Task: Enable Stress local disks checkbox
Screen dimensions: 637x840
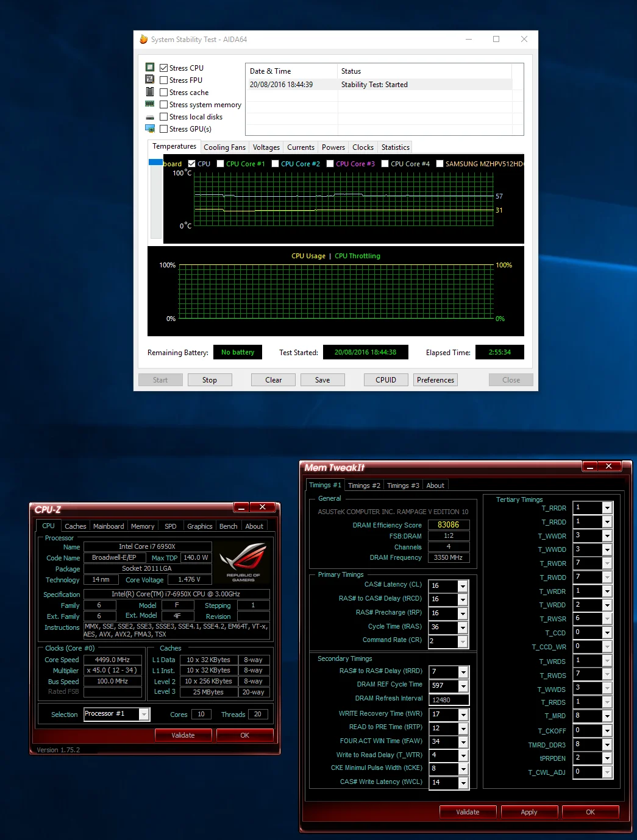Action: click(164, 117)
